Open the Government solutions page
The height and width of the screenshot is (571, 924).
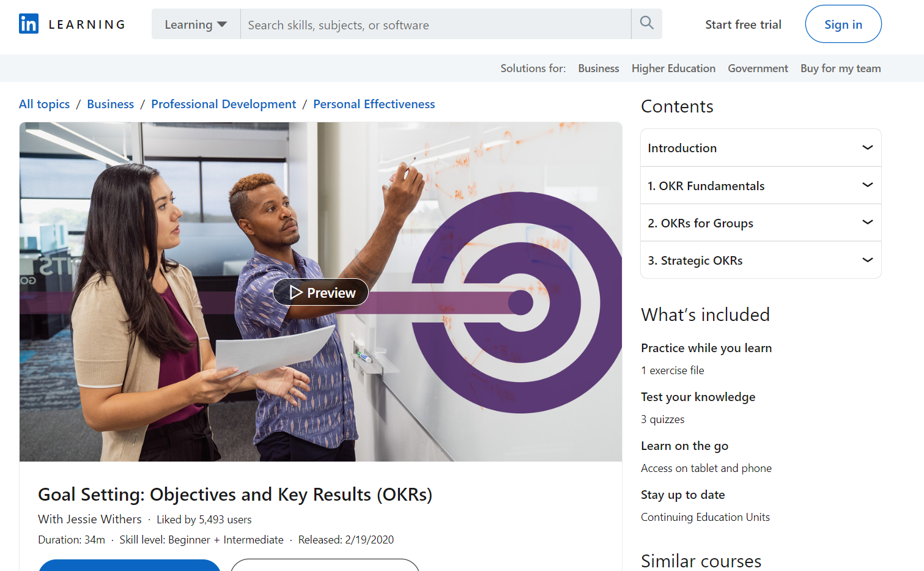(758, 68)
